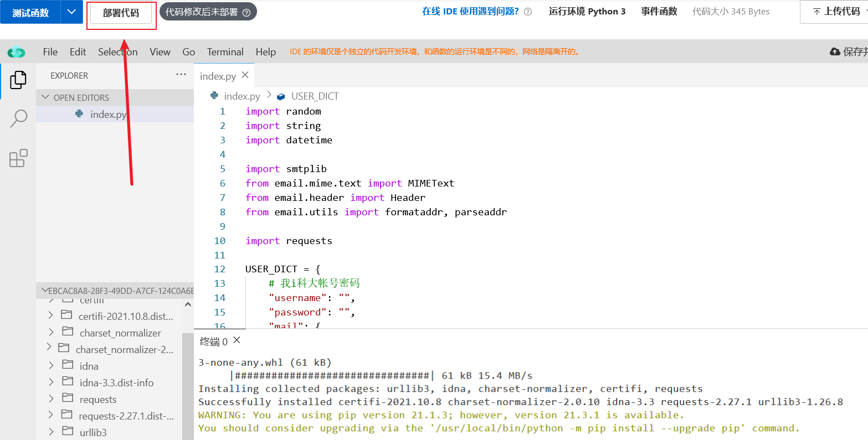
Task: Open the Help menu
Action: coord(266,52)
